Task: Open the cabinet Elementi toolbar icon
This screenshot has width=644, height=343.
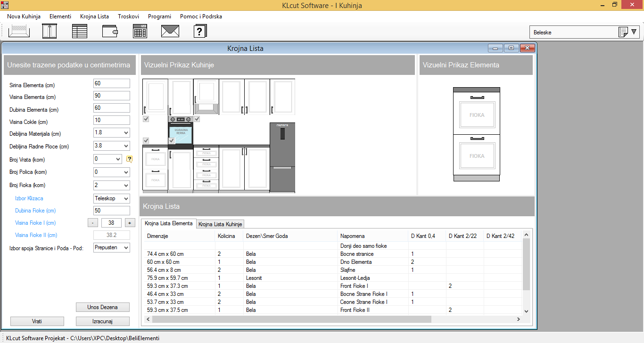Action: click(x=50, y=32)
